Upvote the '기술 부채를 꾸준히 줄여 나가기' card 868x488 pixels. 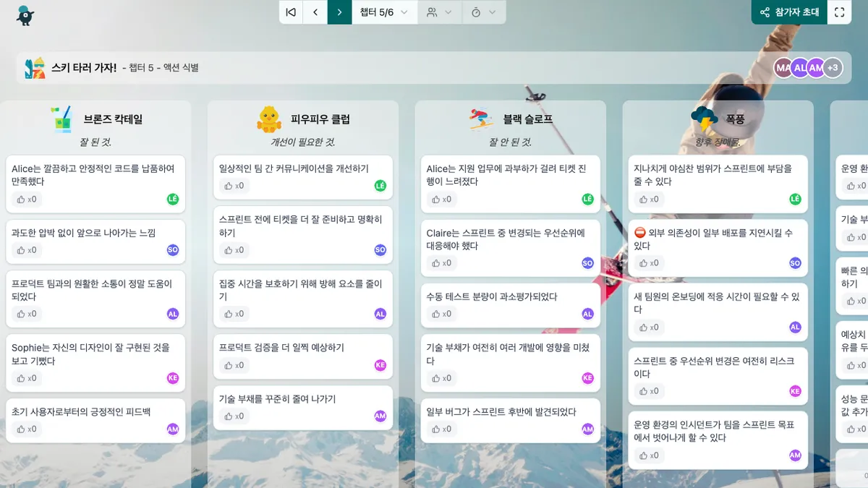point(234,416)
